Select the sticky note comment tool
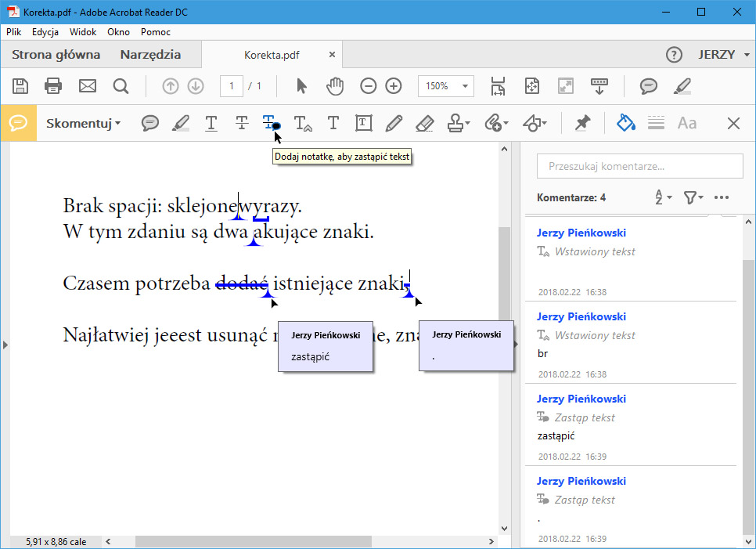 click(x=150, y=123)
